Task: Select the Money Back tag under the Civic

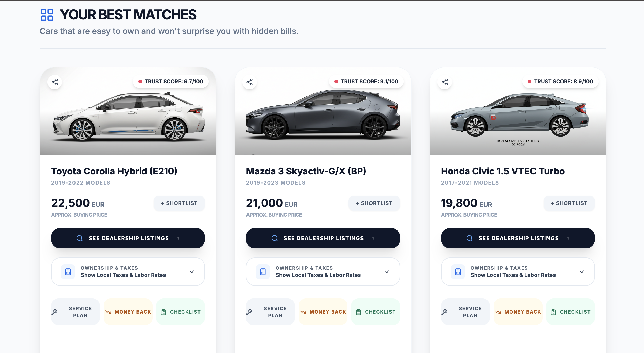Action: (x=518, y=312)
